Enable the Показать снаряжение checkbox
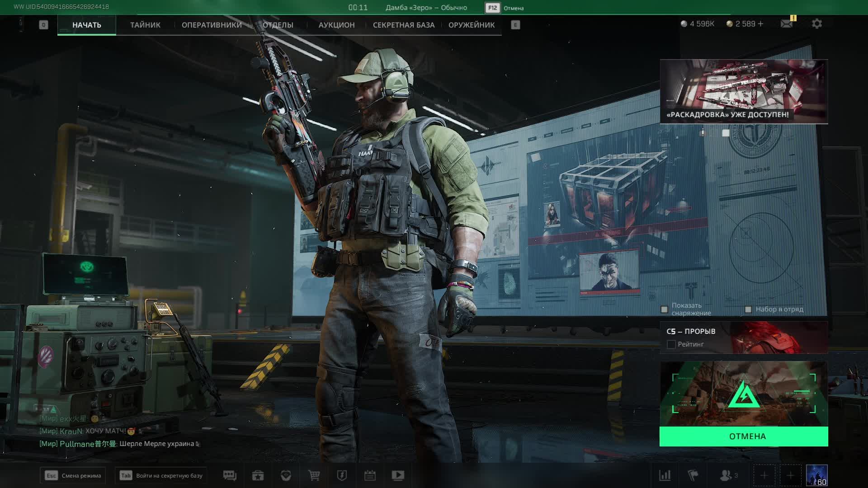868x488 pixels. pyautogui.click(x=664, y=310)
